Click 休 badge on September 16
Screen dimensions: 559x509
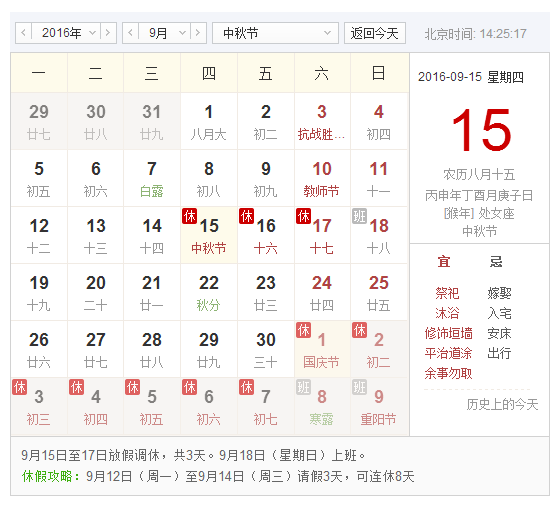247,216
